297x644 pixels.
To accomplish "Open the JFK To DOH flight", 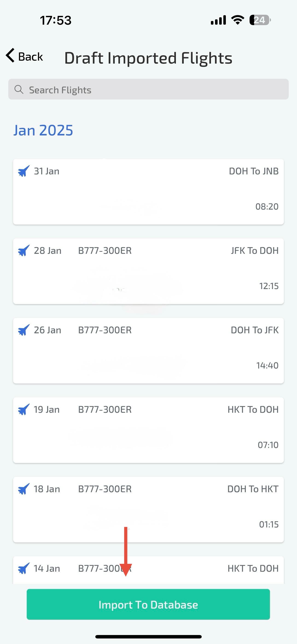I will 148,271.
